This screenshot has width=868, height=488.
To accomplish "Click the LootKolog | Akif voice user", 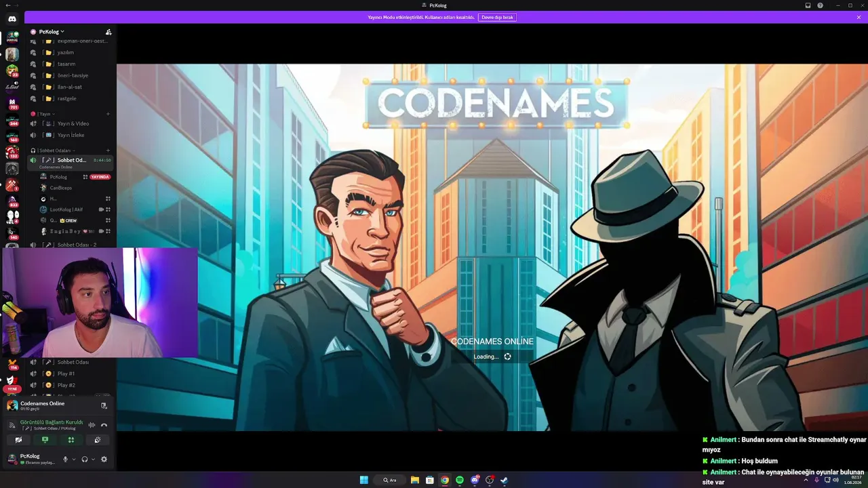I will 66,209.
